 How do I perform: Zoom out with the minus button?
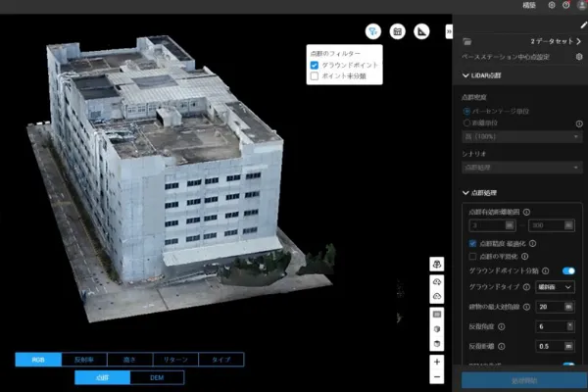(436, 376)
